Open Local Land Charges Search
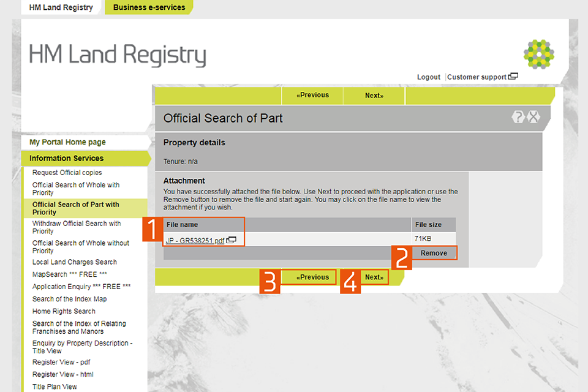 click(x=74, y=262)
